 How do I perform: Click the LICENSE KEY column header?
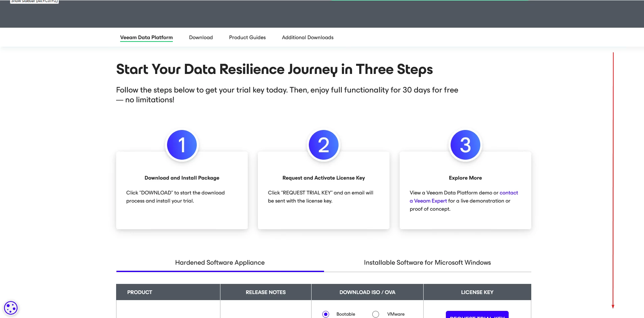[477, 292]
